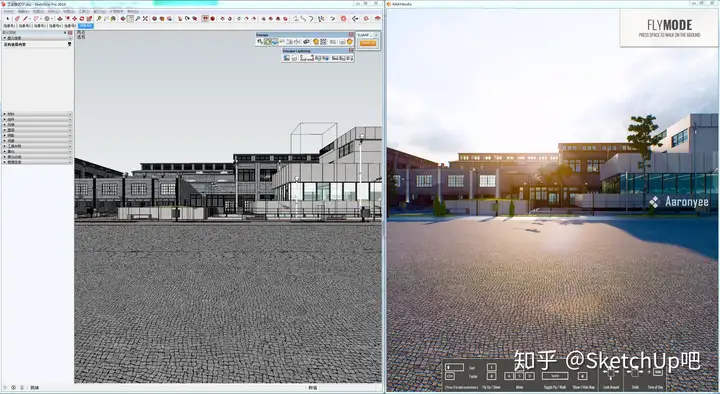720x394 pixels.
Task: Expand the 柔化边线 Soften Edges tray panel
Action: click(37, 157)
